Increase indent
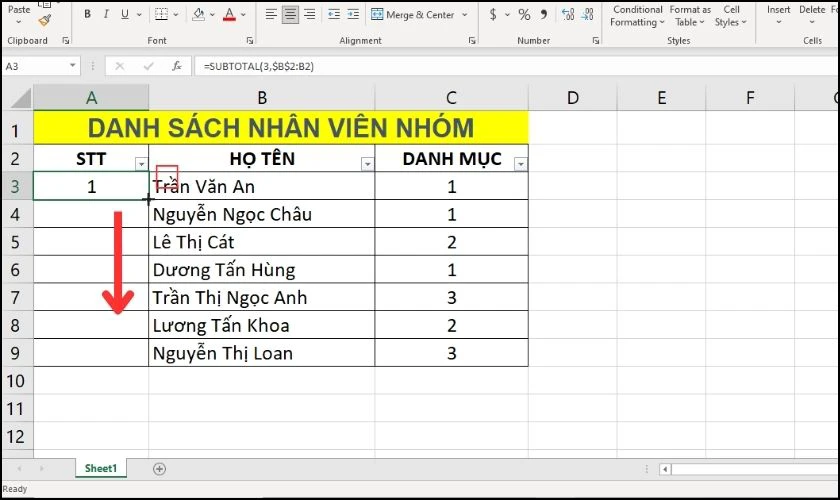Screen dimensions: 840x500 pyautogui.click(x=353, y=14)
